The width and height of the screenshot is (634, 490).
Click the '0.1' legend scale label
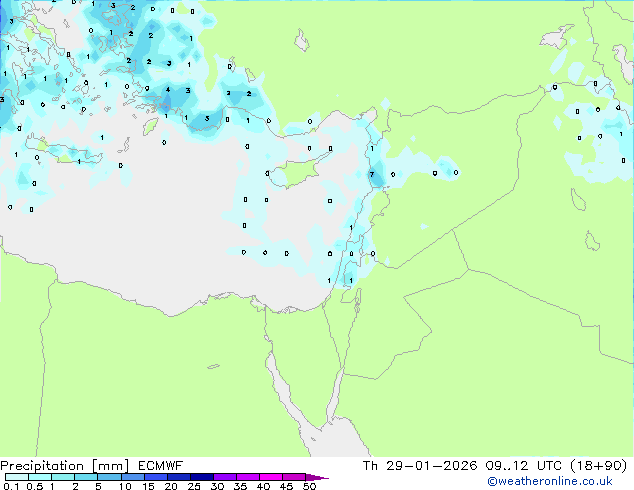point(11,486)
